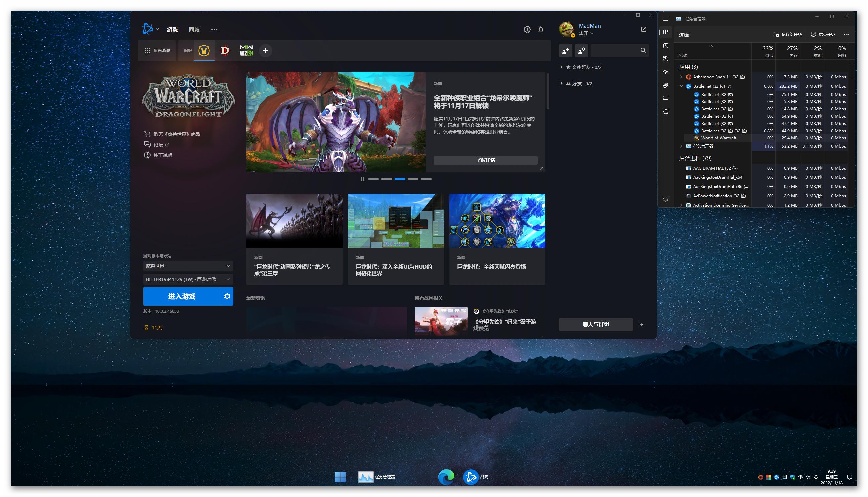This screenshot has height=497, width=868.
Task: Open the 魔兽世界 game version dropdown
Action: [188, 266]
